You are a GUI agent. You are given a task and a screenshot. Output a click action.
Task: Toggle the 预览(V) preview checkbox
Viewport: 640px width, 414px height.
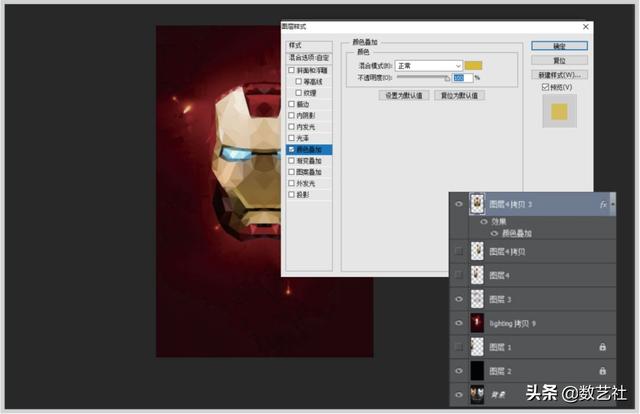coord(545,87)
